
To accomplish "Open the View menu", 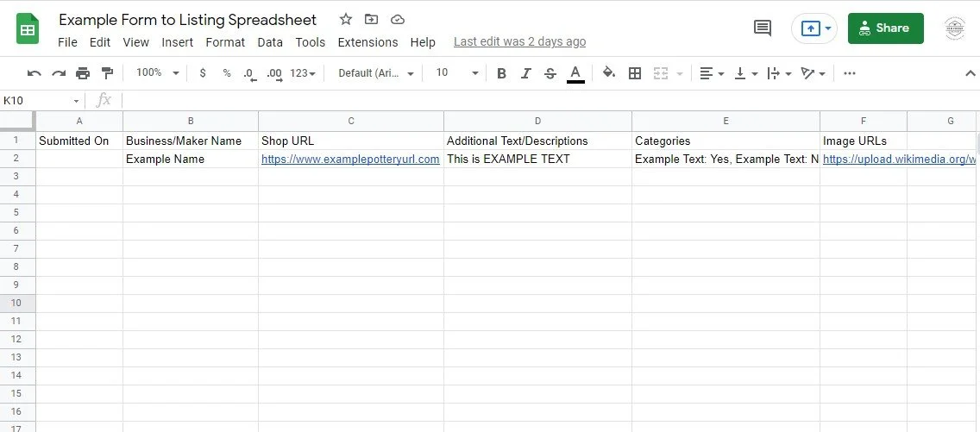I will [135, 42].
